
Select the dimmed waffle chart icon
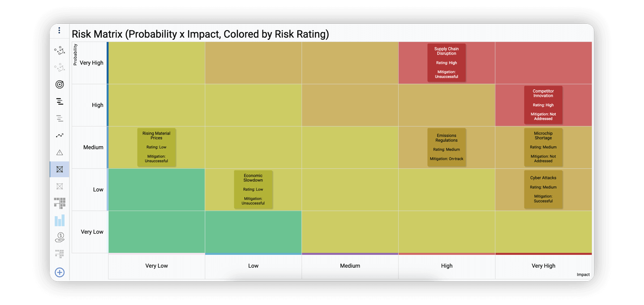[60, 253]
